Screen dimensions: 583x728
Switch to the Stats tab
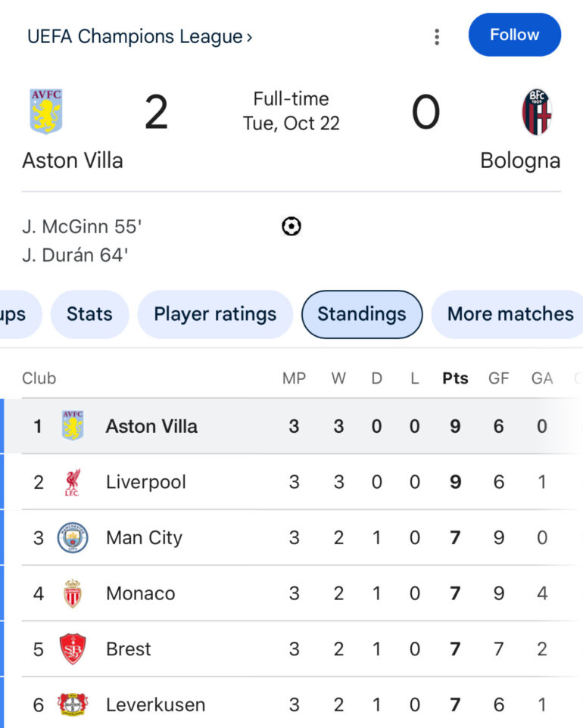89,314
